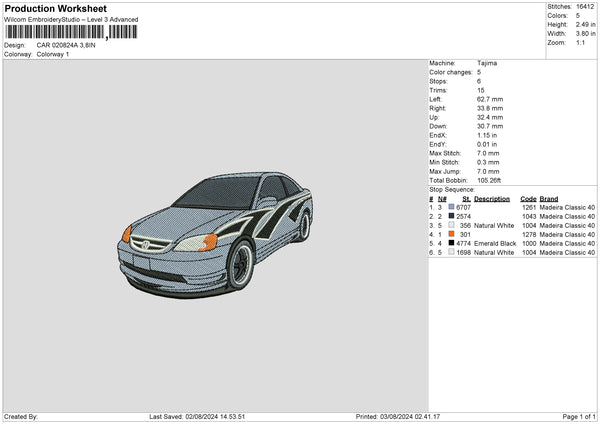This screenshot has height=424, width=600.
Task: Click the design name 'CAR 020824A 3,8IN'
Action: [x=66, y=45]
